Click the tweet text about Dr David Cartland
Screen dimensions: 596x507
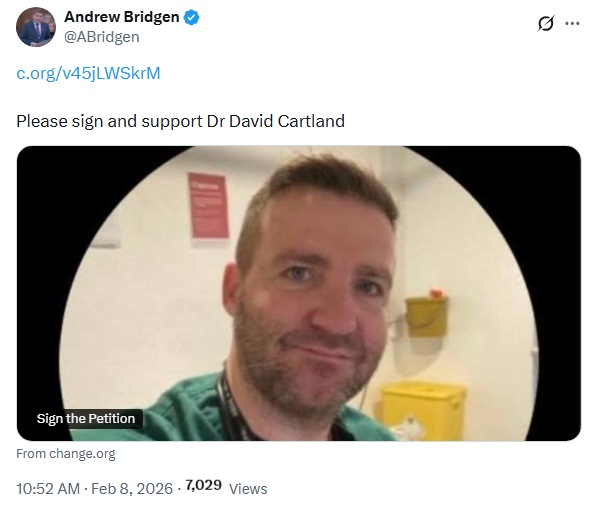pos(181,121)
